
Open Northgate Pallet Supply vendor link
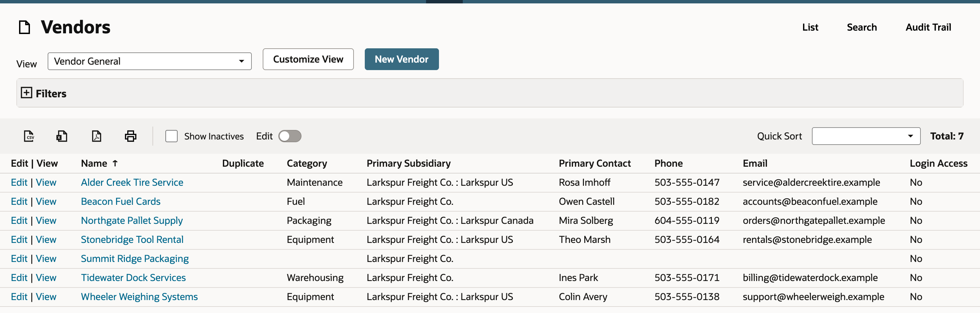(132, 220)
